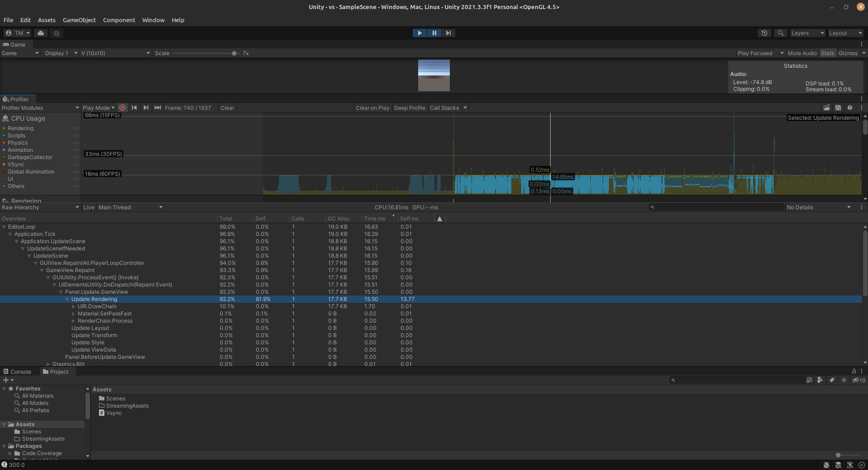This screenshot has height=470, width=868.
Task: Open the global search magnifier icon
Action: coord(780,33)
